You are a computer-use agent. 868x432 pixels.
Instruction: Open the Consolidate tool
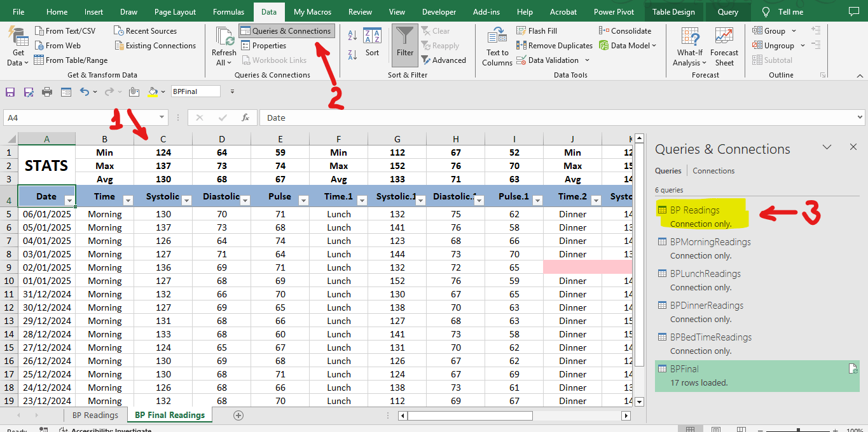(x=625, y=30)
